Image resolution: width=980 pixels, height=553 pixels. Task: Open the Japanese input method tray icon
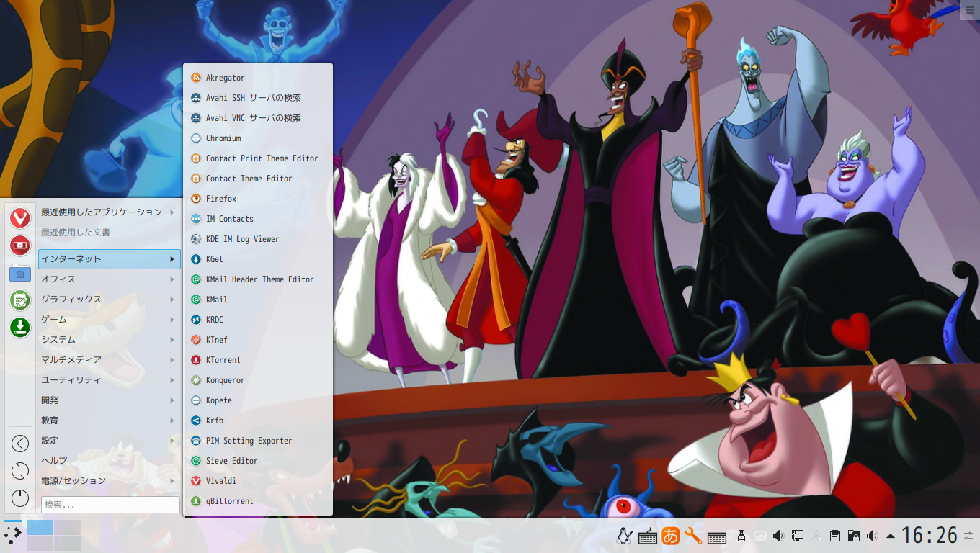[x=671, y=536]
